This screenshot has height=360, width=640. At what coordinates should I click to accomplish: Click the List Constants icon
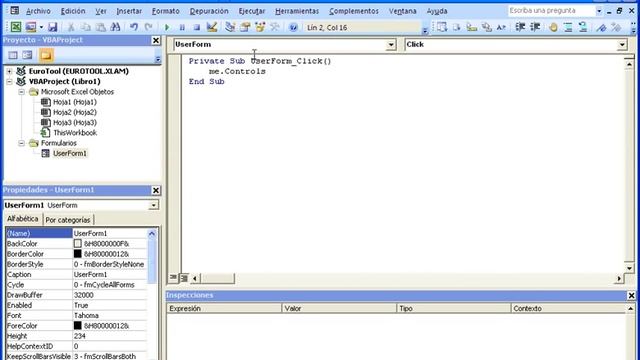(457, 27)
